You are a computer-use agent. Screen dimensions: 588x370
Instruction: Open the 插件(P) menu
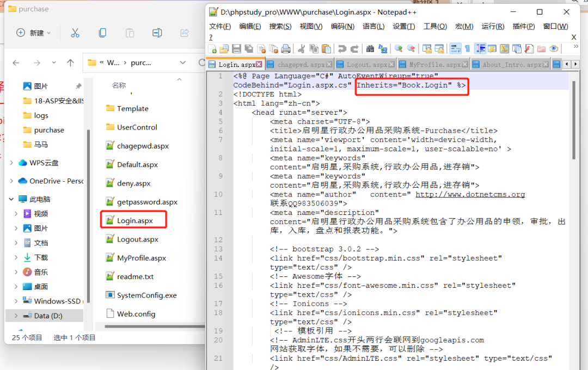point(524,26)
